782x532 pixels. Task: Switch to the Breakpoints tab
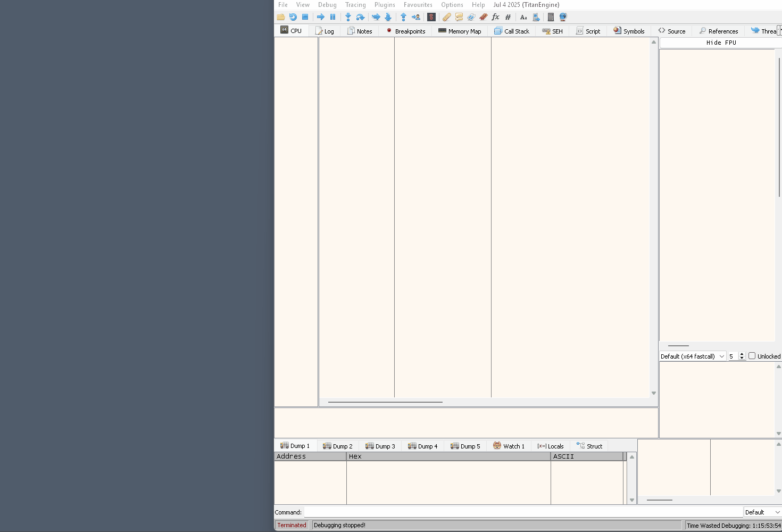click(406, 31)
